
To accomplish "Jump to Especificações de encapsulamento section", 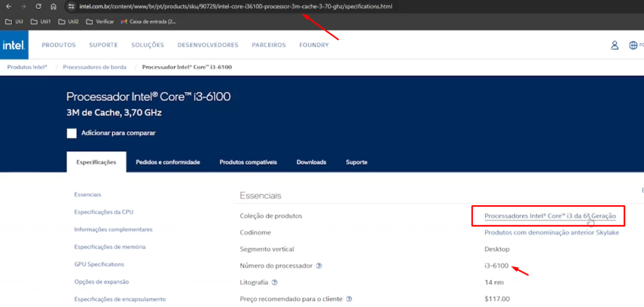I will [x=120, y=299].
